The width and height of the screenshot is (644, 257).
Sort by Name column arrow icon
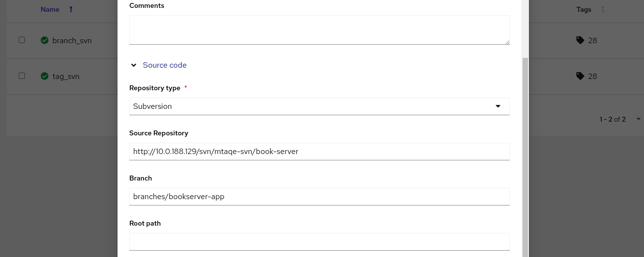pos(71,9)
